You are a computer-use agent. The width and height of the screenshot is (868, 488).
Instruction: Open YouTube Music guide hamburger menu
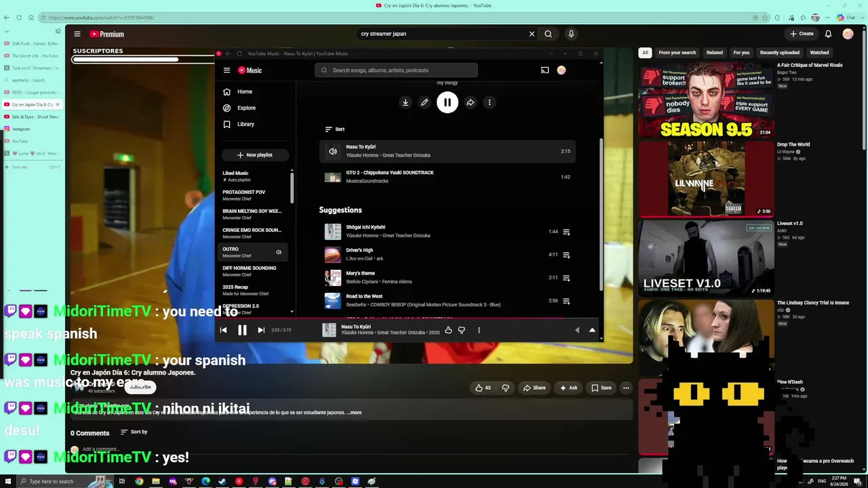[x=226, y=70]
